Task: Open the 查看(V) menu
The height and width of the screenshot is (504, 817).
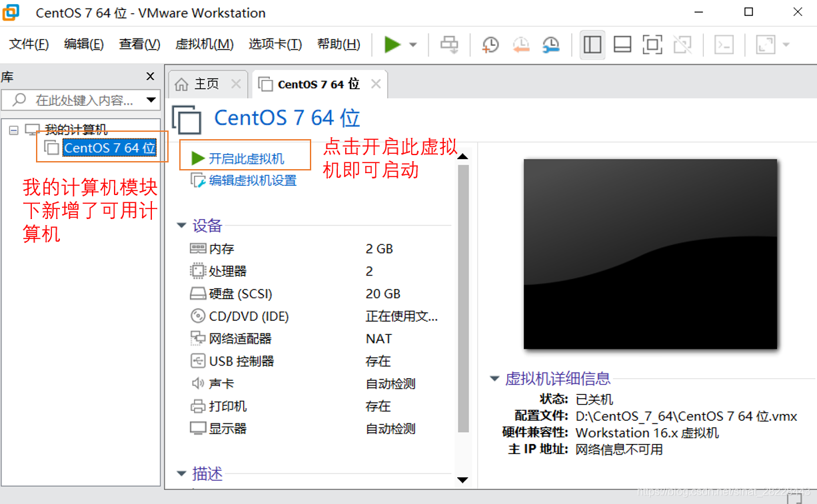Action: (x=140, y=44)
